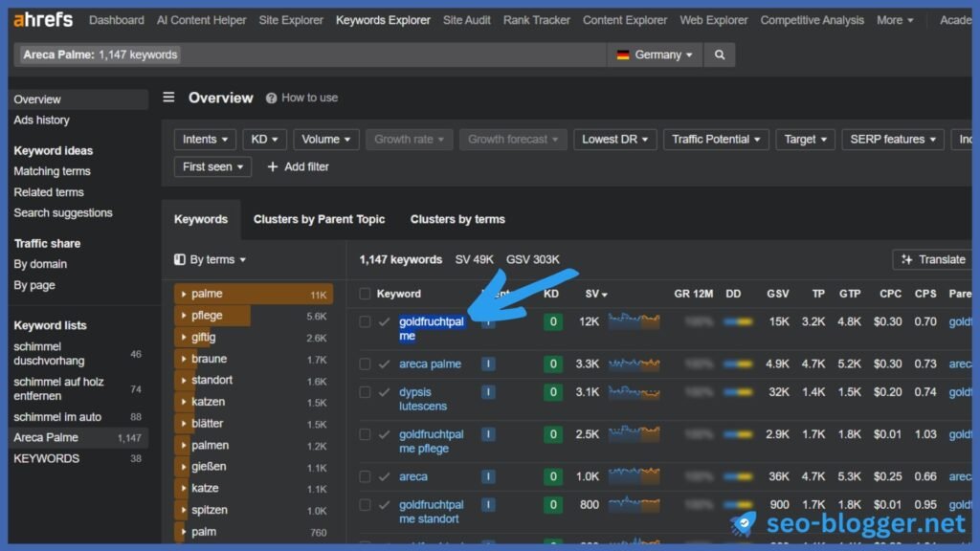The image size is (980, 551).
Task: Click trend chart in areca row
Action: 634,476
